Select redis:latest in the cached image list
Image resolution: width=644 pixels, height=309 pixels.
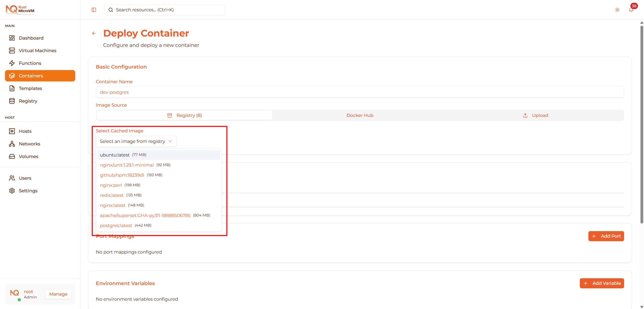[111, 195]
